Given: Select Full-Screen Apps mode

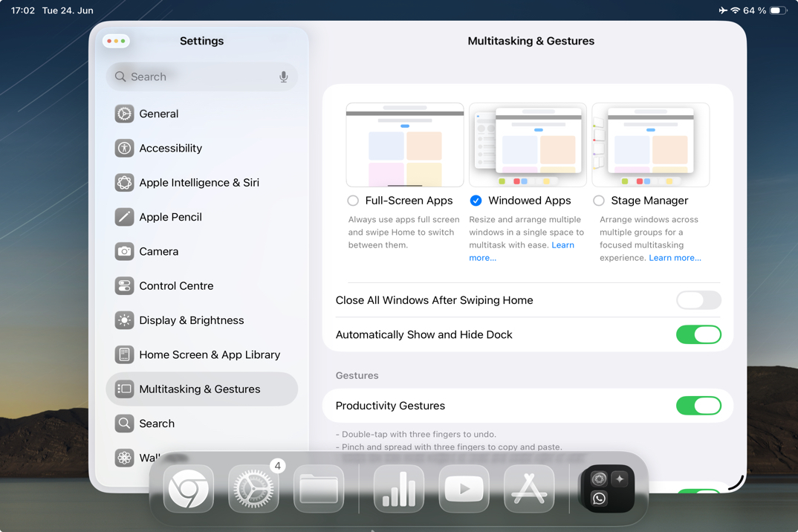Looking at the screenshot, I should [x=352, y=200].
